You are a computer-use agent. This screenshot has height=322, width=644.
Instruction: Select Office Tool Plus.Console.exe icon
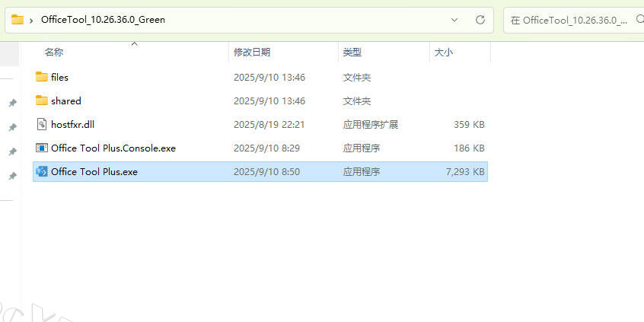click(41, 148)
